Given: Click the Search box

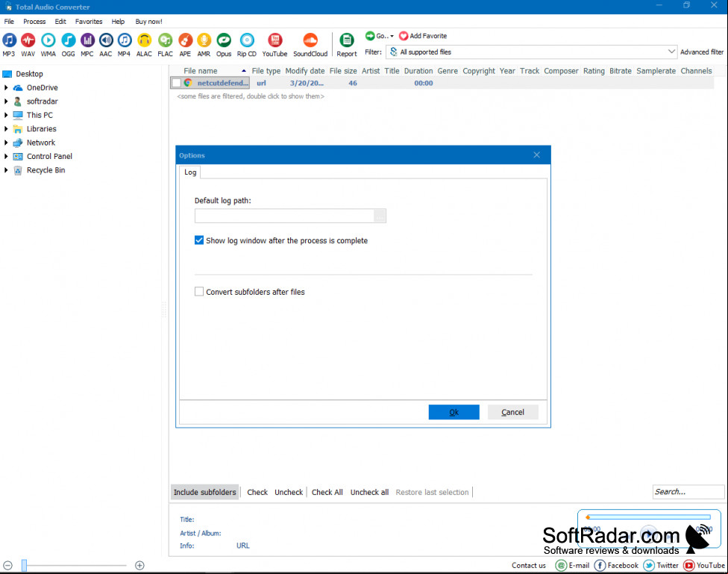Looking at the screenshot, I should coord(688,492).
